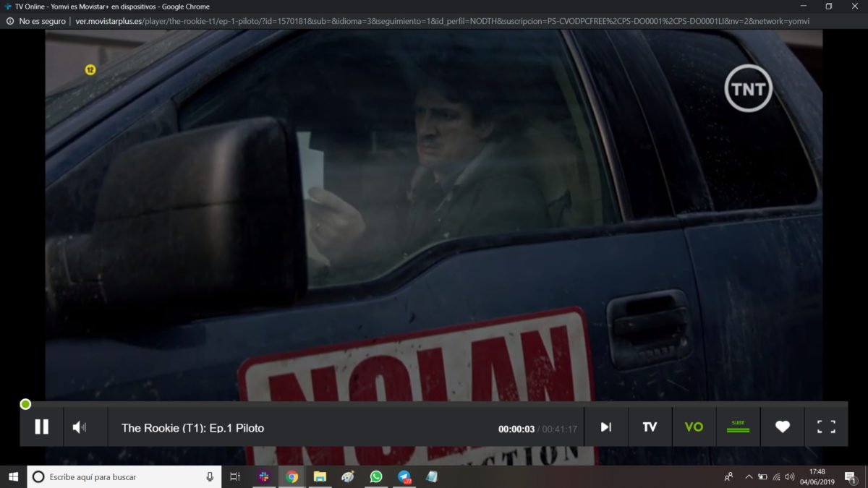Add episode to favorites with heart
868x488 pixels.
coord(782,427)
